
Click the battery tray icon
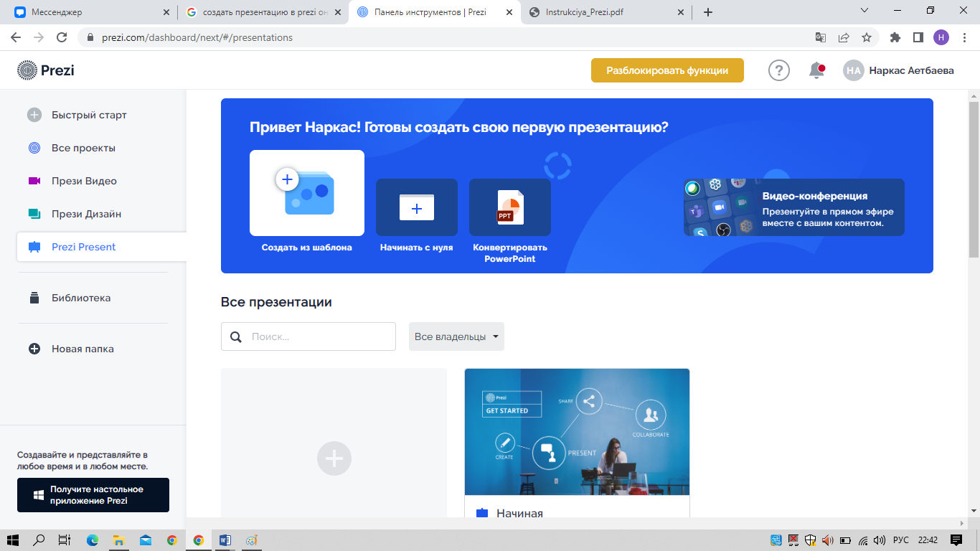coord(845,540)
